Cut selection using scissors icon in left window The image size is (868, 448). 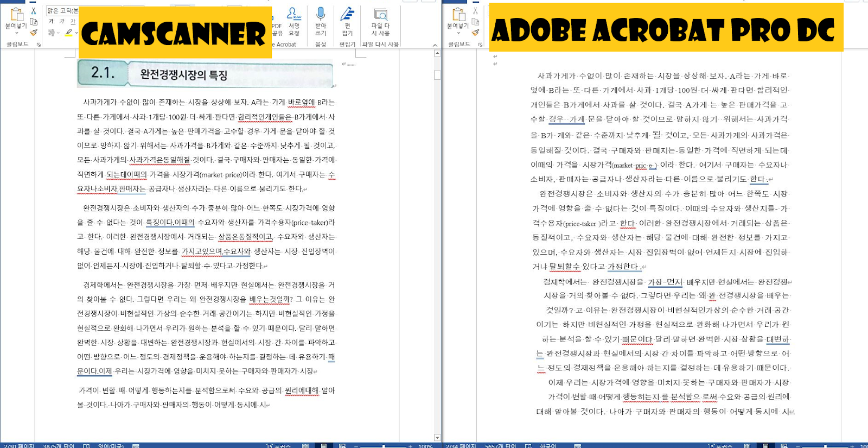tap(34, 11)
